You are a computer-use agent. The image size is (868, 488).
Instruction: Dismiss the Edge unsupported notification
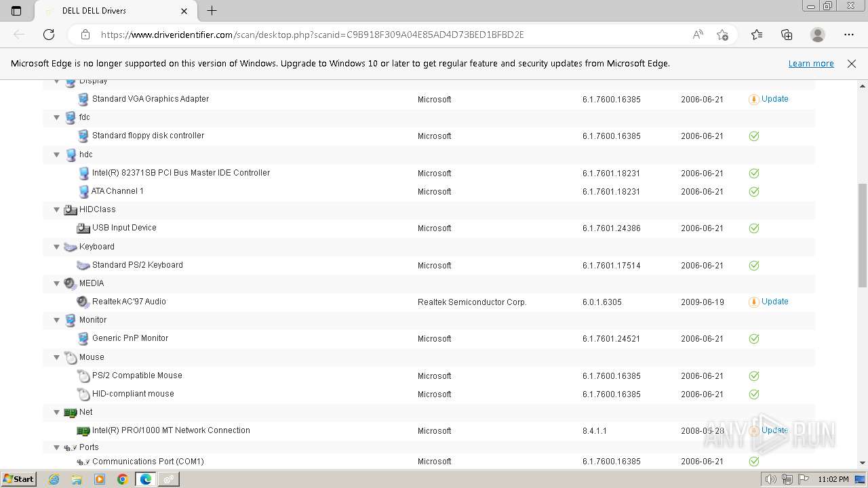coord(852,64)
